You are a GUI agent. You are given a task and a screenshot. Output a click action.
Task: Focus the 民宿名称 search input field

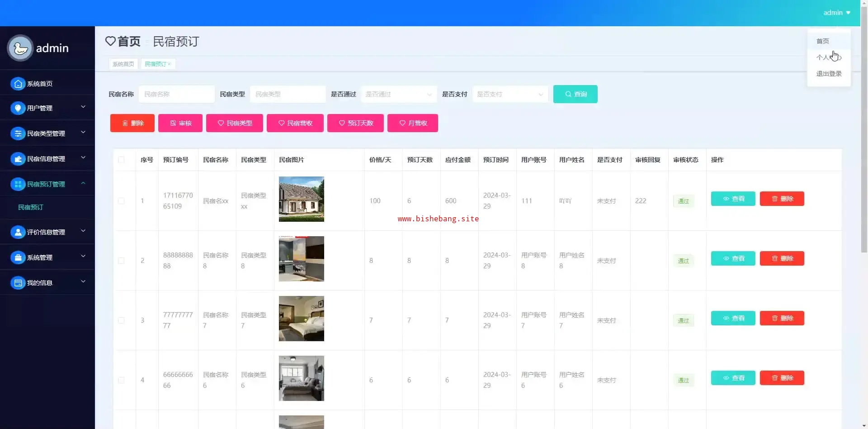pos(176,94)
